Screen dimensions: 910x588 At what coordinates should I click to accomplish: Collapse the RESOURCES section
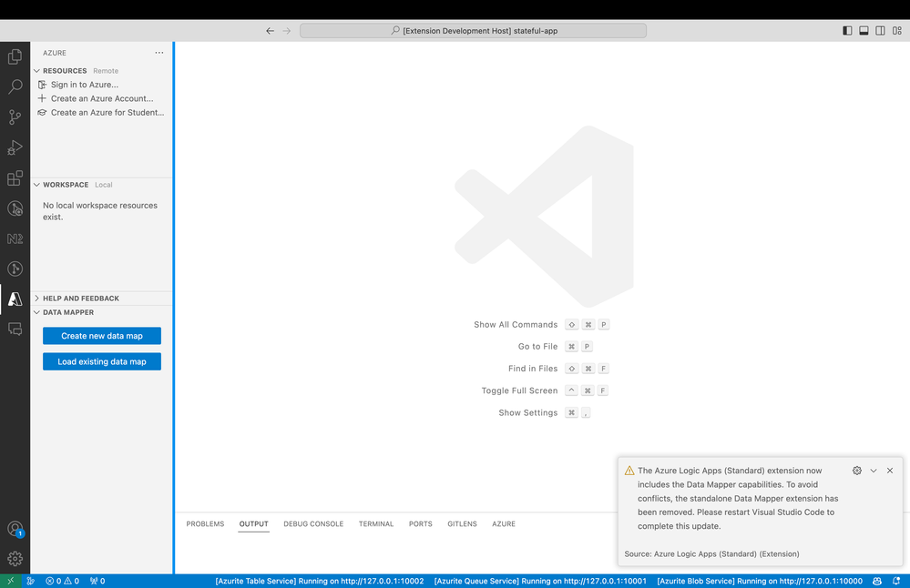click(x=102, y=71)
